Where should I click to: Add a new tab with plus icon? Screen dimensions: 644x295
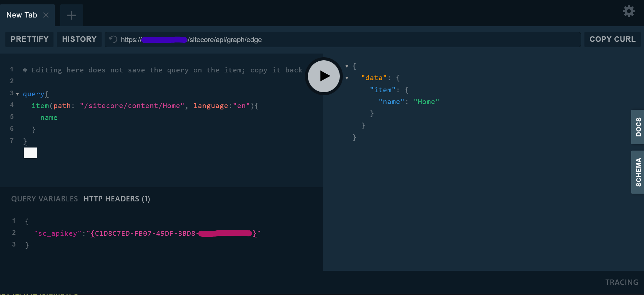71,15
